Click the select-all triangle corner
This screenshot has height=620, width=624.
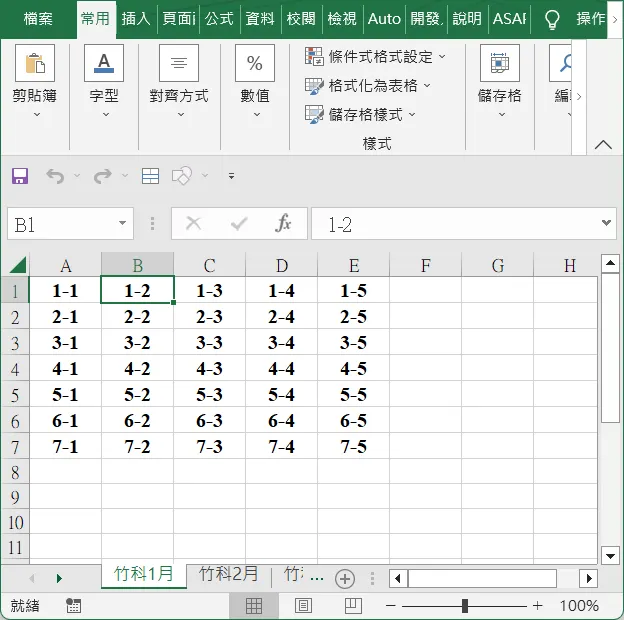click(x=18, y=265)
